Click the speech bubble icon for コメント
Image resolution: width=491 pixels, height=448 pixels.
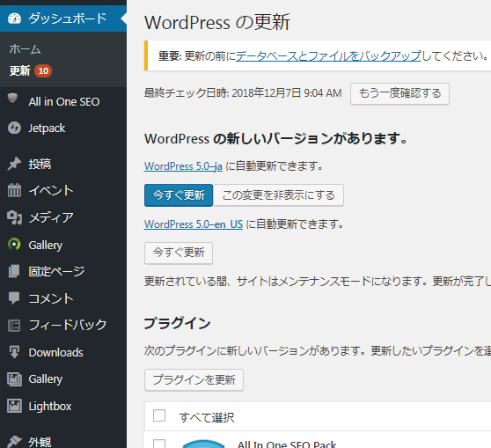coord(14,298)
